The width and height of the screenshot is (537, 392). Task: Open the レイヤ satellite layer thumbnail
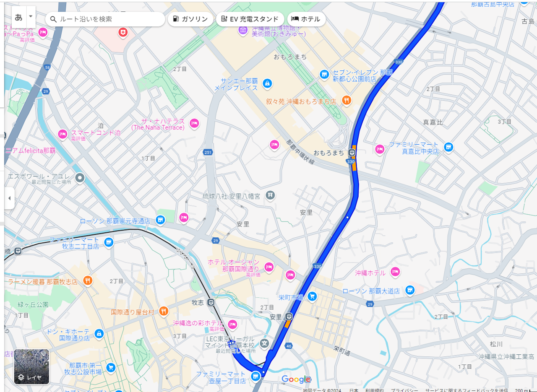click(31, 367)
